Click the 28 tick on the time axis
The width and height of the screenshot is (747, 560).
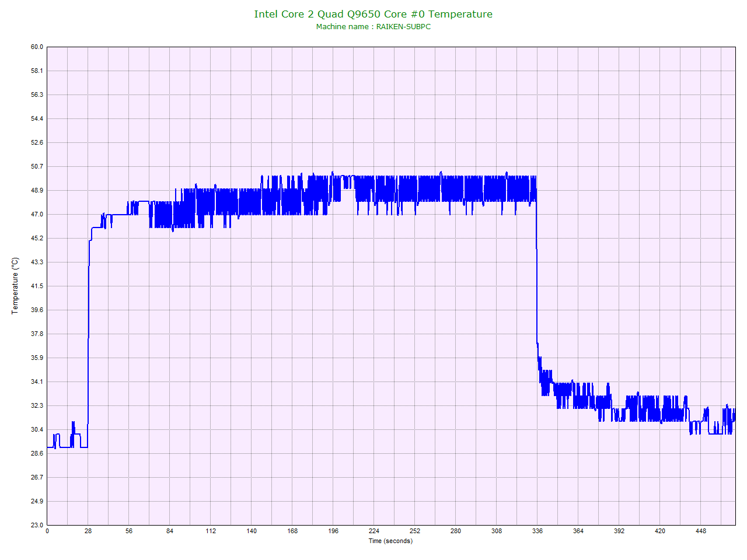(x=88, y=531)
